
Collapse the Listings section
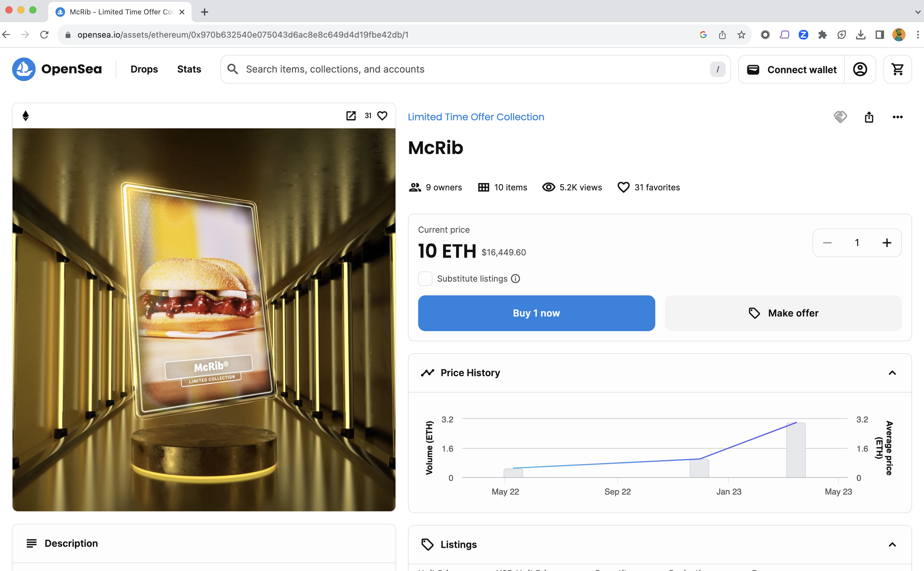tap(892, 544)
